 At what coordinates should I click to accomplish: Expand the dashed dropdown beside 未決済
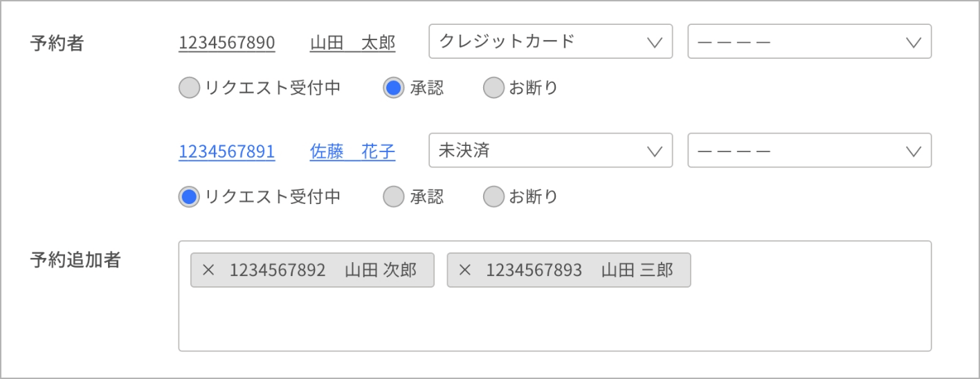click(x=808, y=151)
